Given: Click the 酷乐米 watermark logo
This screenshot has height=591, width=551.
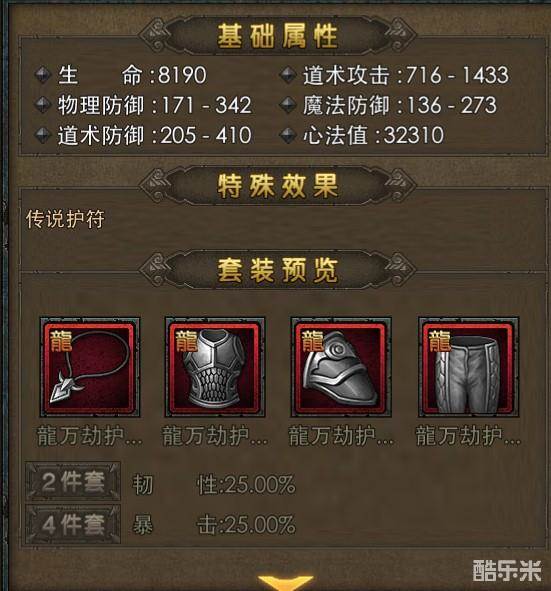Looking at the screenshot, I should [507, 571].
